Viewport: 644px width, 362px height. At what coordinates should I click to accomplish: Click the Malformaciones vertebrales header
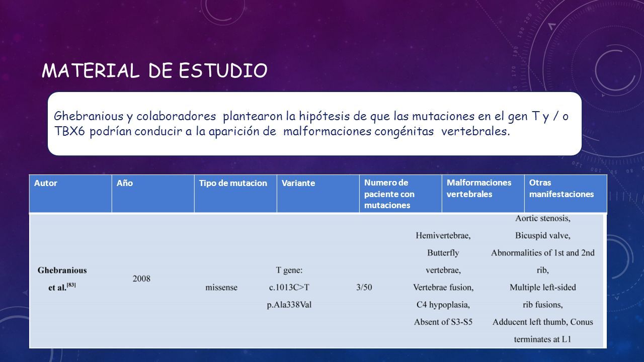coord(483,194)
